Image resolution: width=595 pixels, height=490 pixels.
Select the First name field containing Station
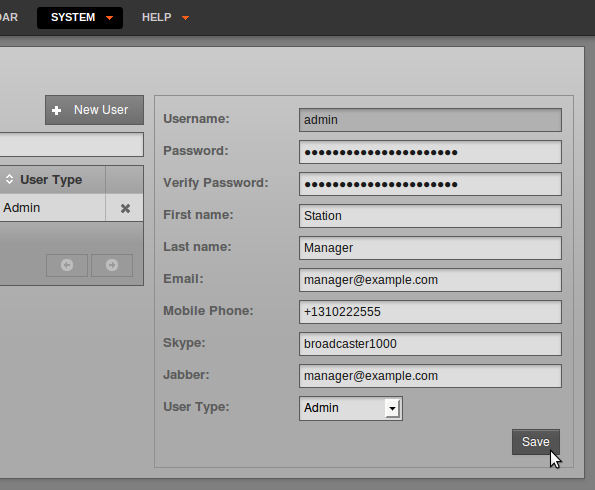pyautogui.click(x=430, y=216)
